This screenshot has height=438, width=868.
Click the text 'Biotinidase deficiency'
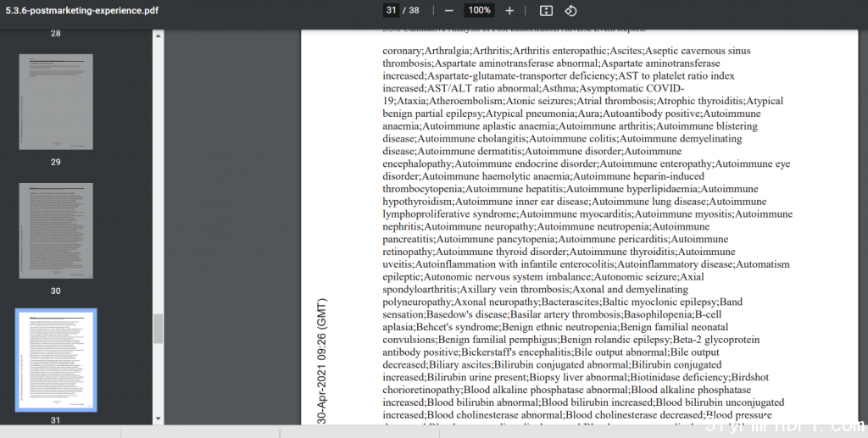pyautogui.click(x=679, y=378)
